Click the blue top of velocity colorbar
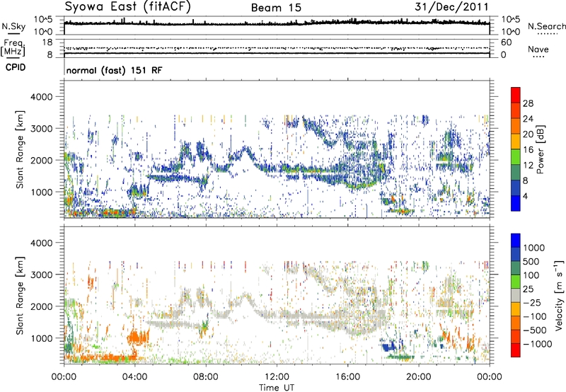Image resolution: width=566 pixels, height=392 pixels. [516, 241]
